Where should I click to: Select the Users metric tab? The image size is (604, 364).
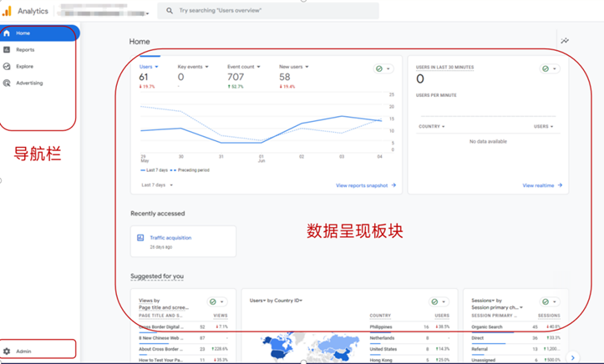tap(148, 67)
